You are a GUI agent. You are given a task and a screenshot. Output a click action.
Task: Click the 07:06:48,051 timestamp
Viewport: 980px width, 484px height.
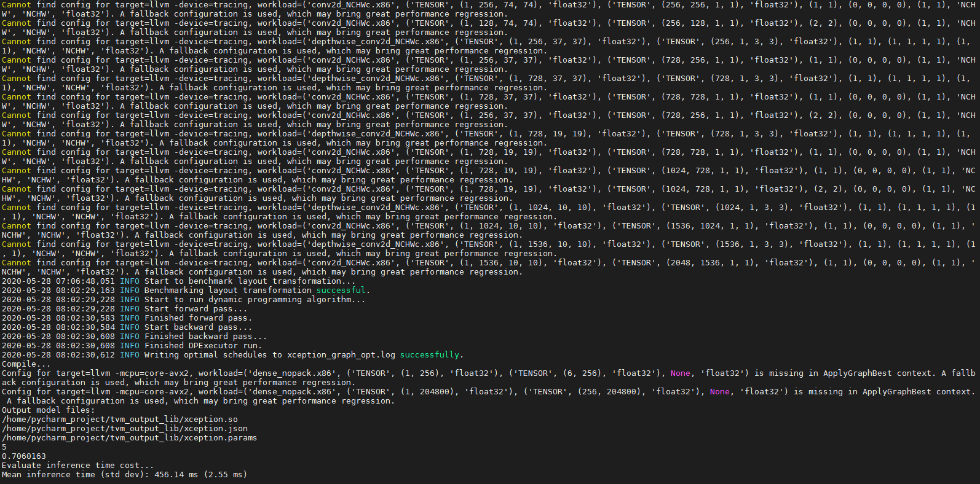(85, 281)
